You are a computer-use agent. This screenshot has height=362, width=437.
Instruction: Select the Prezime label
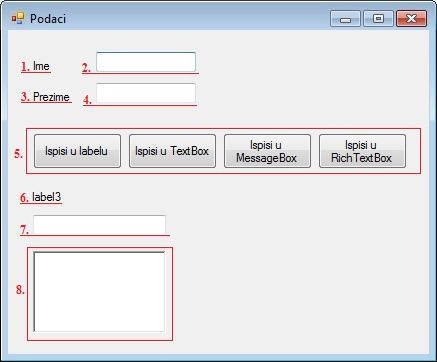(x=51, y=97)
